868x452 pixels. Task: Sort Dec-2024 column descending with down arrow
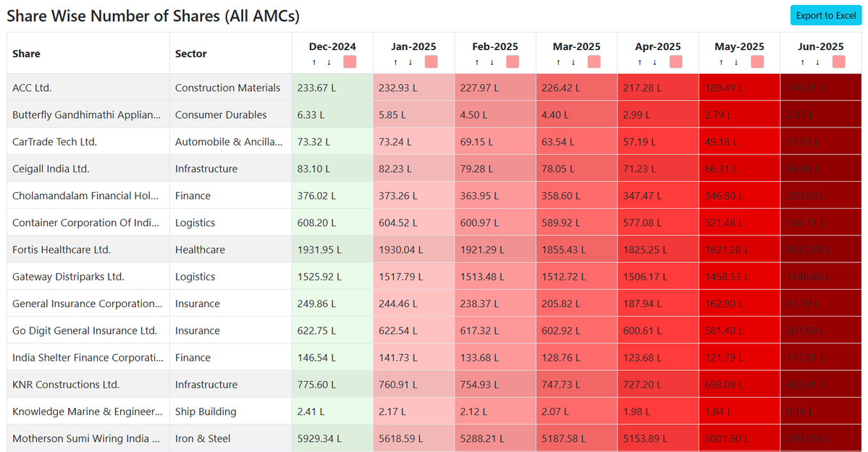(x=329, y=62)
